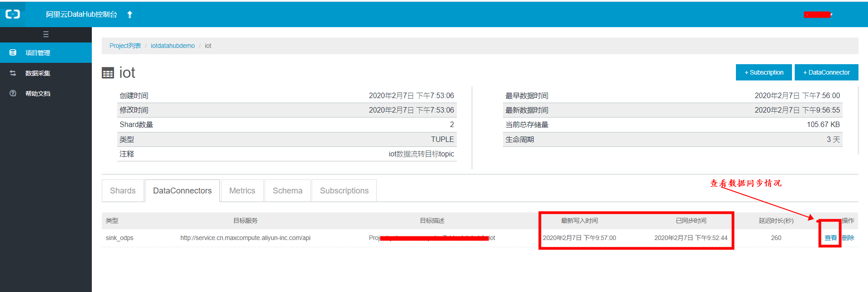This screenshot has height=292, width=868.
Task: Click the iot数据流转目标topic comment value
Action: (421, 154)
